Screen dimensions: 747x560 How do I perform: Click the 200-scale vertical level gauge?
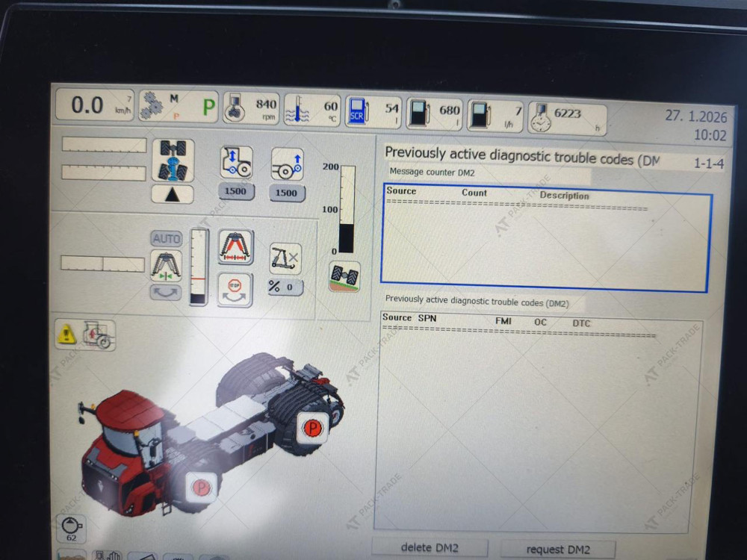(x=347, y=210)
